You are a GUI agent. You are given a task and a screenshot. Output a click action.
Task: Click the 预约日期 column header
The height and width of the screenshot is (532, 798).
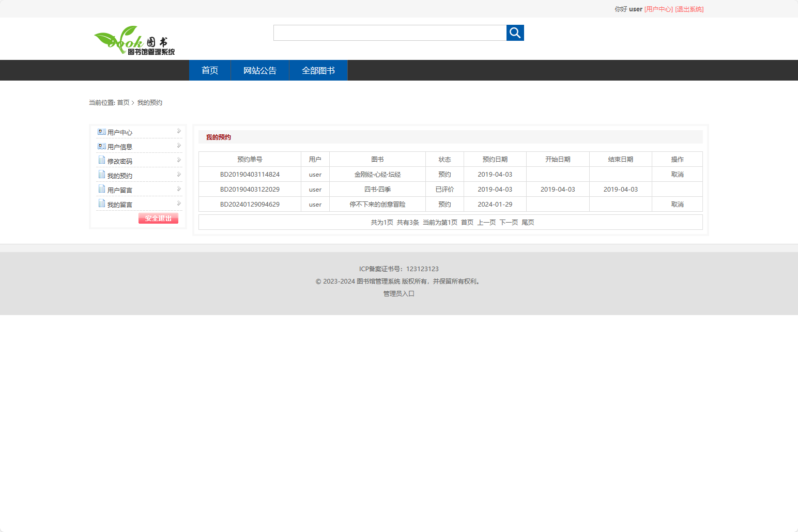tap(495, 160)
